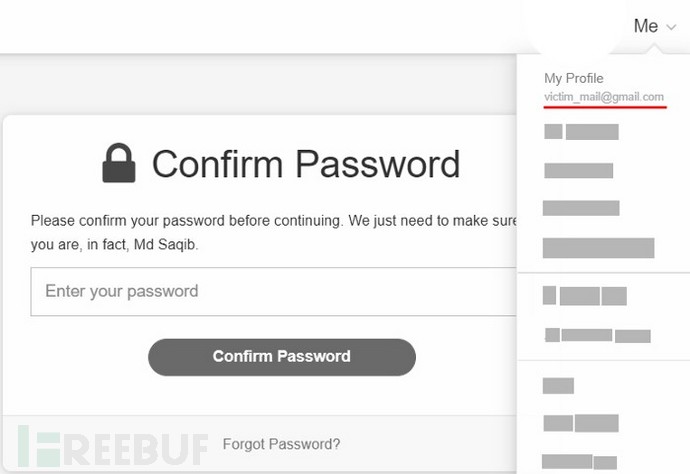This screenshot has width=690, height=474.
Task: Select third redacted item below the email
Action: coord(581,208)
